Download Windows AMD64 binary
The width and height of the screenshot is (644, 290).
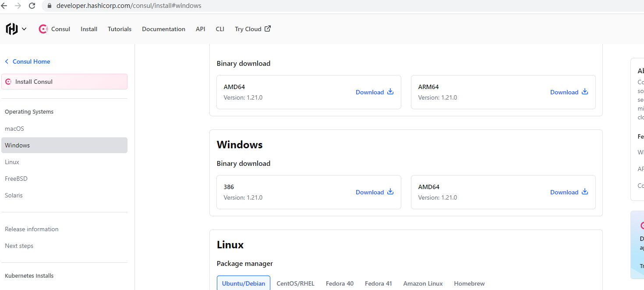pyautogui.click(x=569, y=192)
